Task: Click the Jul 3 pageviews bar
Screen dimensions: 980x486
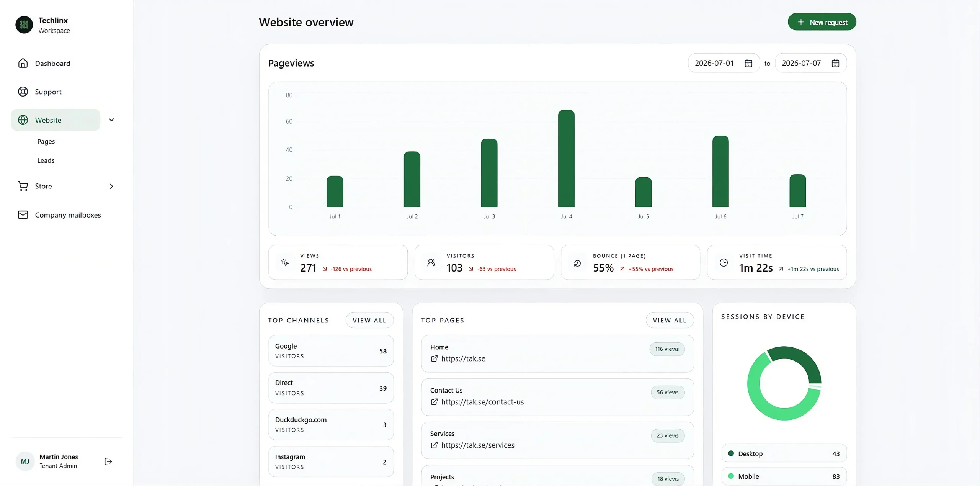Action: [x=489, y=173]
